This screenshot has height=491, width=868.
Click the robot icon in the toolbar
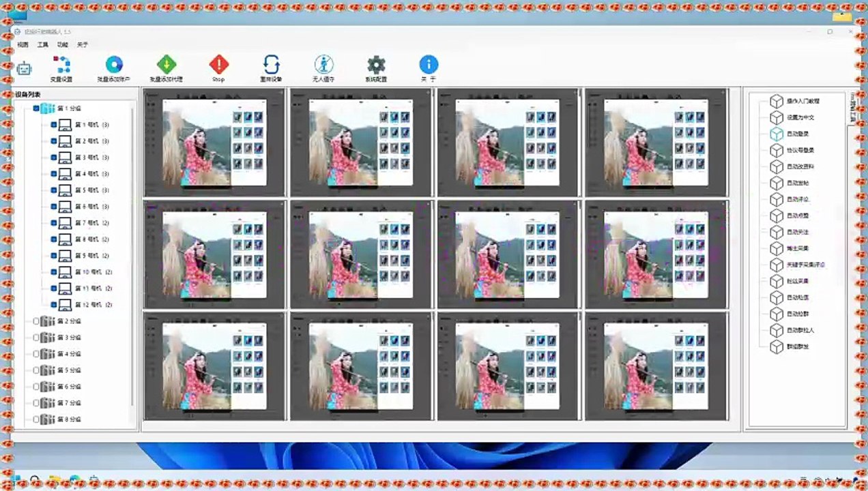coord(24,68)
